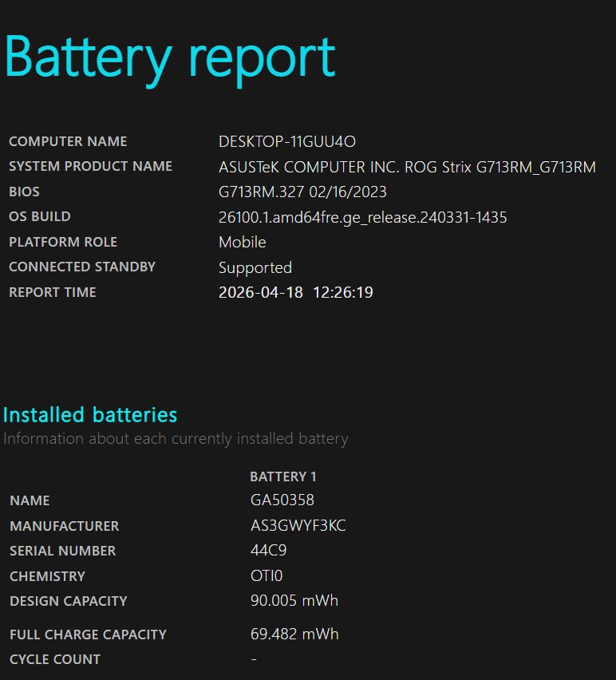Click the manufacturer value AS3GWYF3KC
Image resolution: width=616 pixels, height=680 pixels.
[298, 527]
